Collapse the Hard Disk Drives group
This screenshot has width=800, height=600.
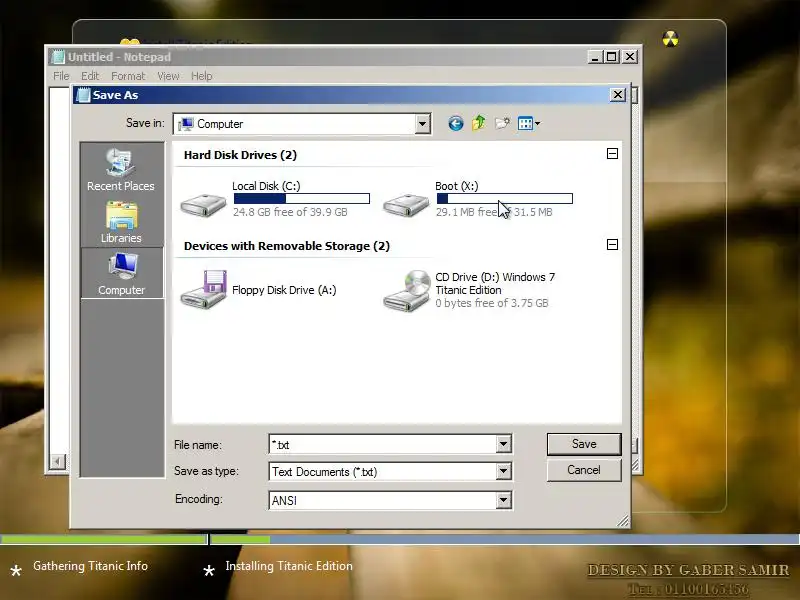[x=612, y=154]
